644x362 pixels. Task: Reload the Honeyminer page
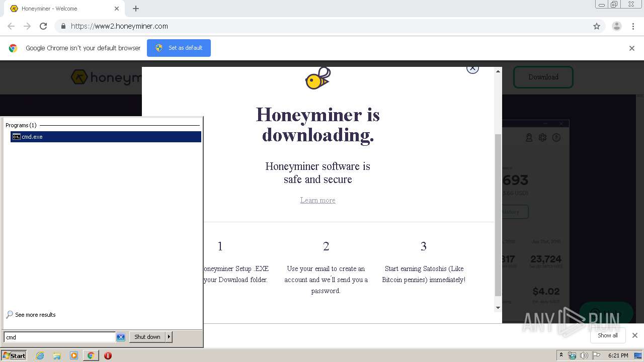tap(43, 26)
